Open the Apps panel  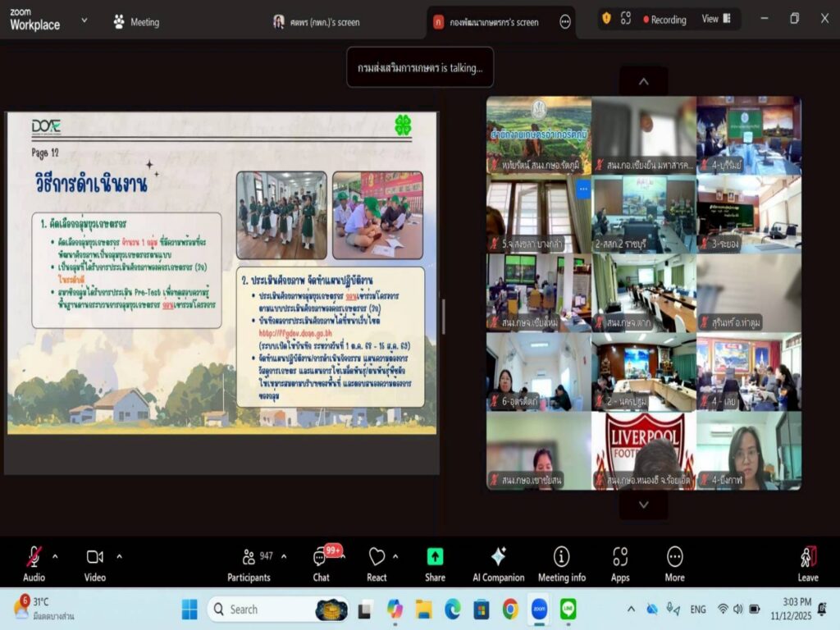620,557
